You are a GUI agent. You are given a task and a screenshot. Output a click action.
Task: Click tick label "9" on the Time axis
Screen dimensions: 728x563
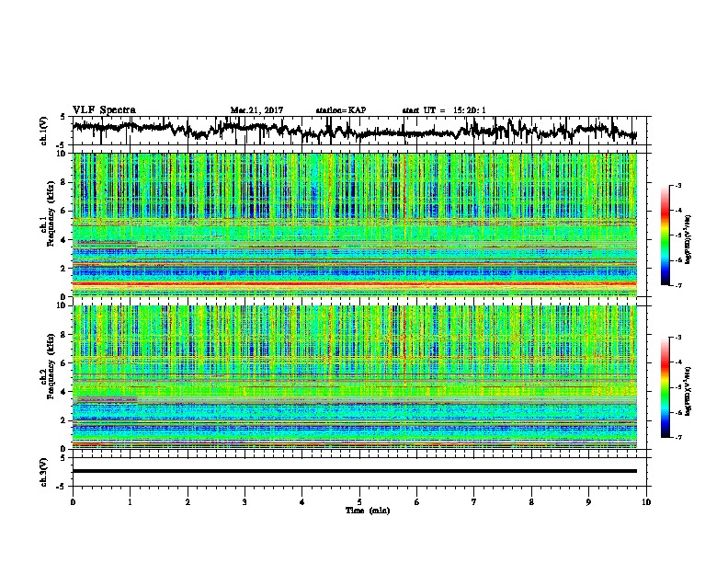coord(588,502)
